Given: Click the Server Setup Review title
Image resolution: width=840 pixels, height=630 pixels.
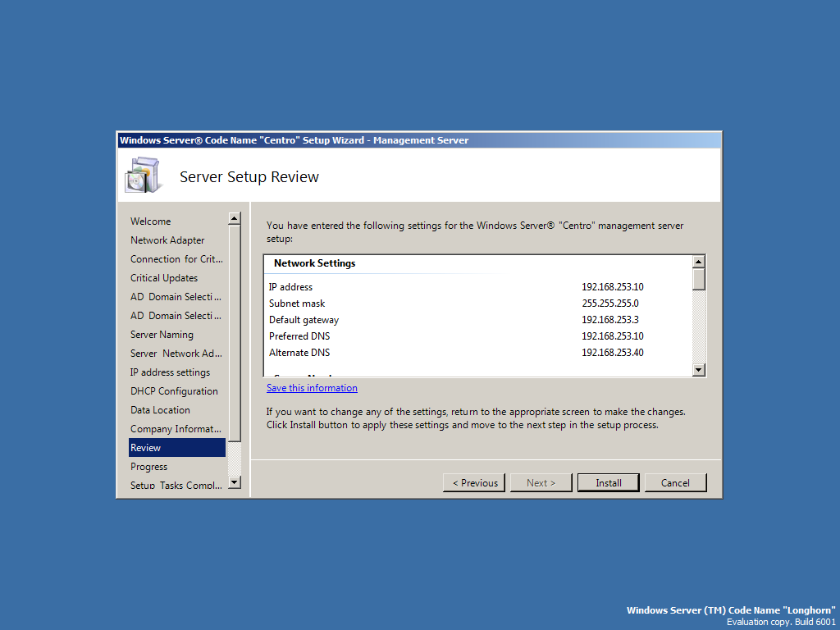Looking at the screenshot, I should (249, 177).
